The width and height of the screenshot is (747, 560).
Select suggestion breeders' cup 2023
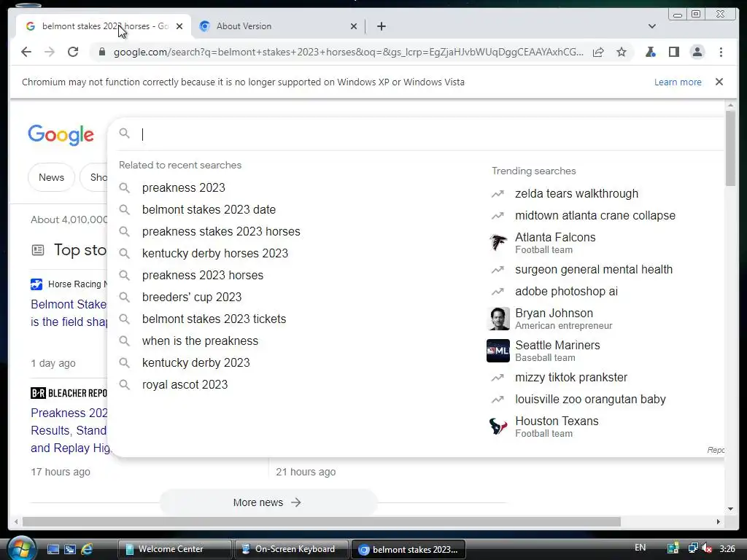click(x=192, y=297)
